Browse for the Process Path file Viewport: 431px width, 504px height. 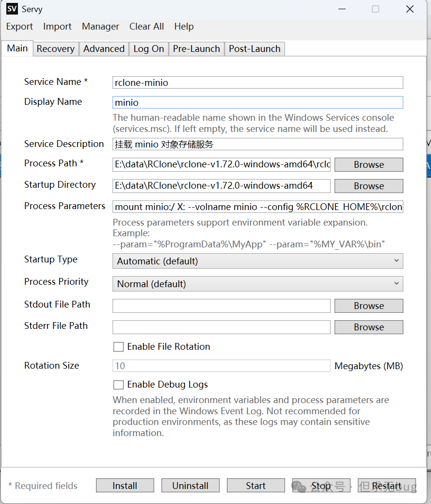[368, 165]
